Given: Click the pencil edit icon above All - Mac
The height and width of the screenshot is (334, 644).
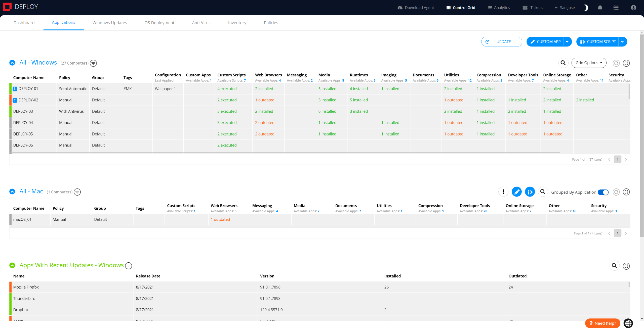Looking at the screenshot, I should (517, 192).
